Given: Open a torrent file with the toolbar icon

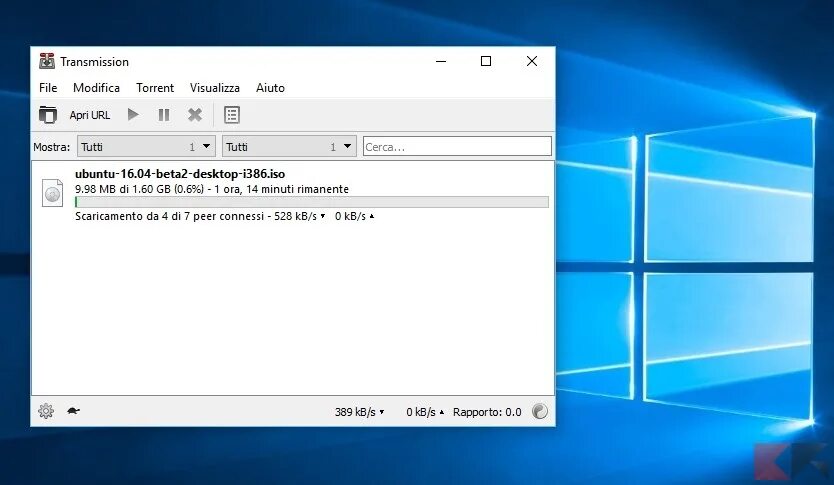Looking at the screenshot, I should [48, 115].
